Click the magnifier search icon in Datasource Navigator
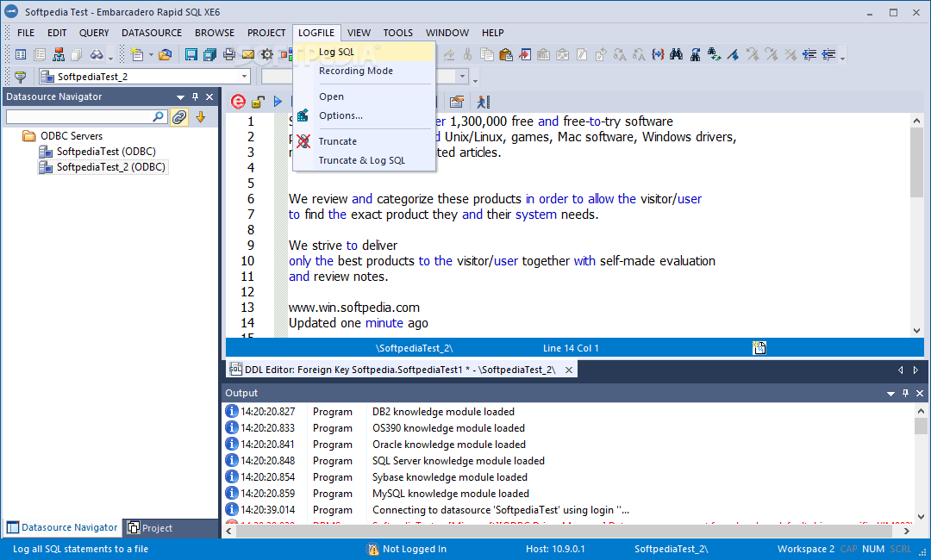Image resolution: width=931 pixels, height=560 pixels. point(159,117)
